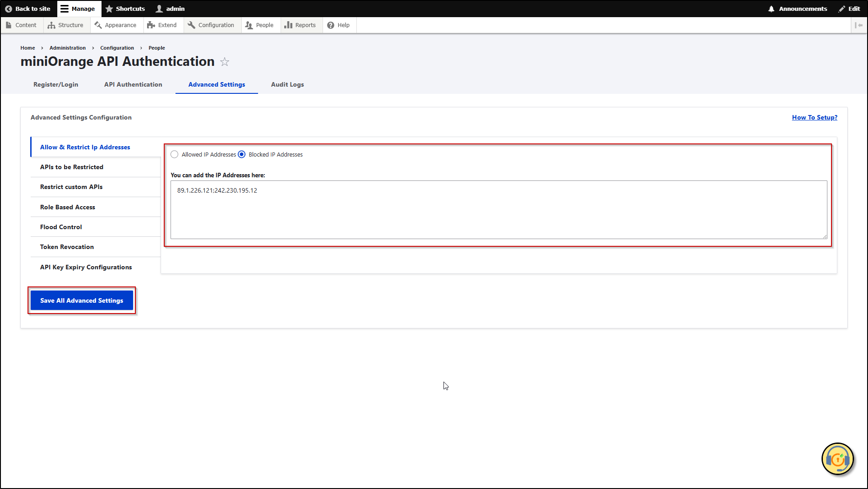Switch to the Register/Login tab
The image size is (868, 489).
pos(56,84)
